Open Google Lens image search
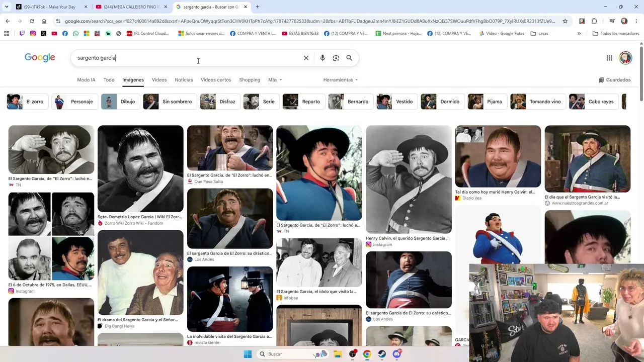Screen dimensions: 644x362 tap(336, 58)
